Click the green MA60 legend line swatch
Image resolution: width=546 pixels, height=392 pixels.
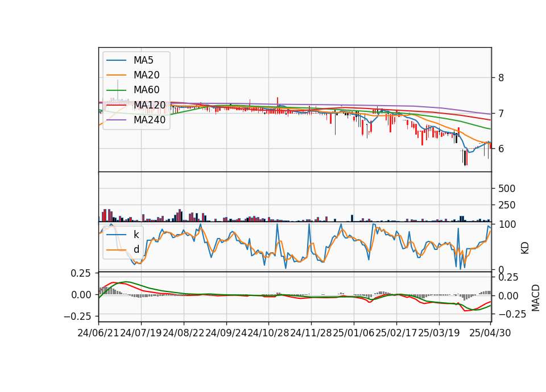coord(116,90)
